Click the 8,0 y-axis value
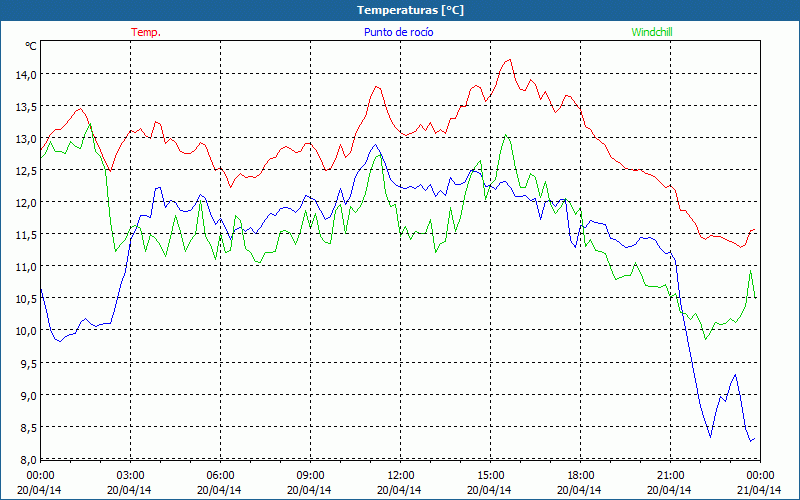Image resolution: width=800 pixels, height=500 pixels. (28, 459)
